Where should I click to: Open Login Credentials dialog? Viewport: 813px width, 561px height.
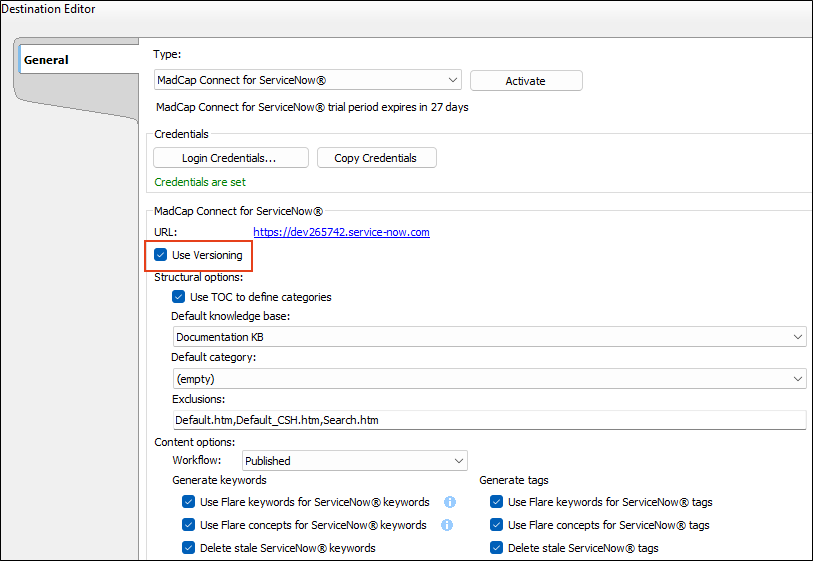pyautogui.click(x=229, y=158)
